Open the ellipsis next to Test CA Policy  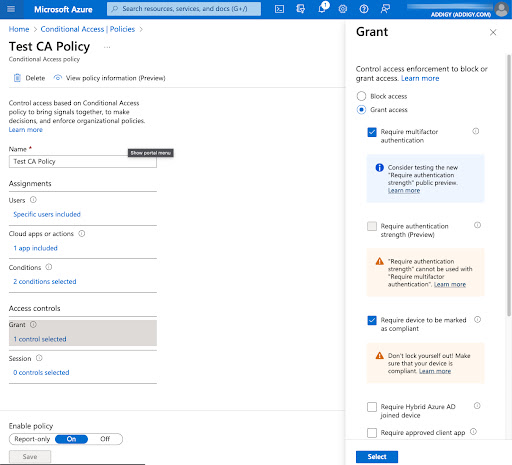107,47
